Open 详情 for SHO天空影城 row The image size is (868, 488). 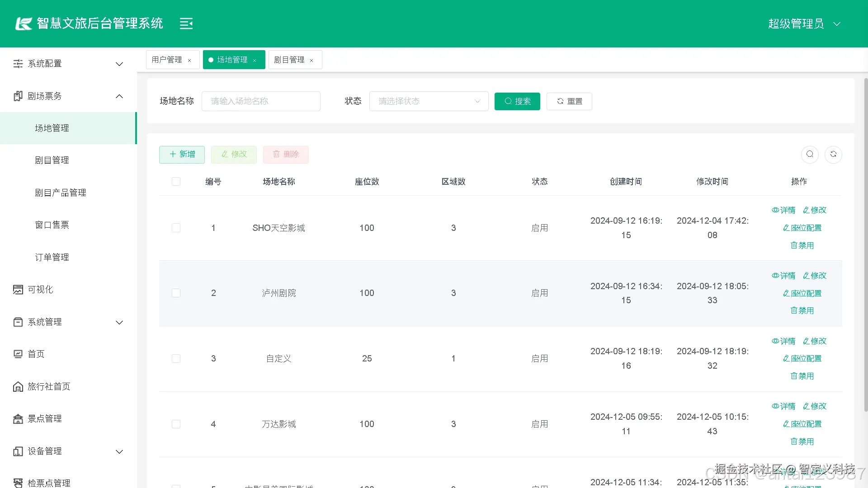click(x=783, y=210)
